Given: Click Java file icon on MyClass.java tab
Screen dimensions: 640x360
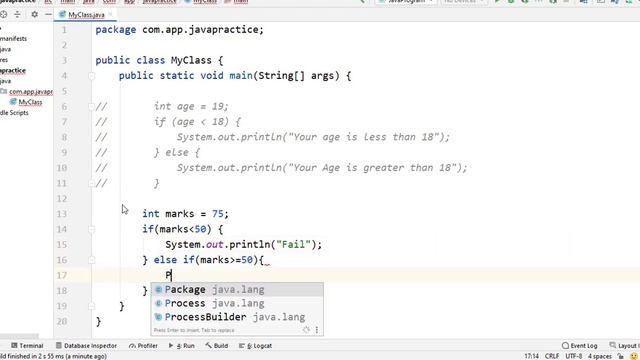Looking at the screenshot, I should tap(62, 15).
